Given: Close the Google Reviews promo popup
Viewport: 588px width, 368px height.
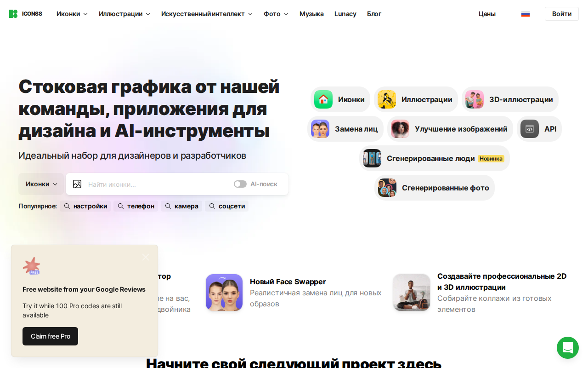Looking at the screenshot, I should click(x=146, y=257).
